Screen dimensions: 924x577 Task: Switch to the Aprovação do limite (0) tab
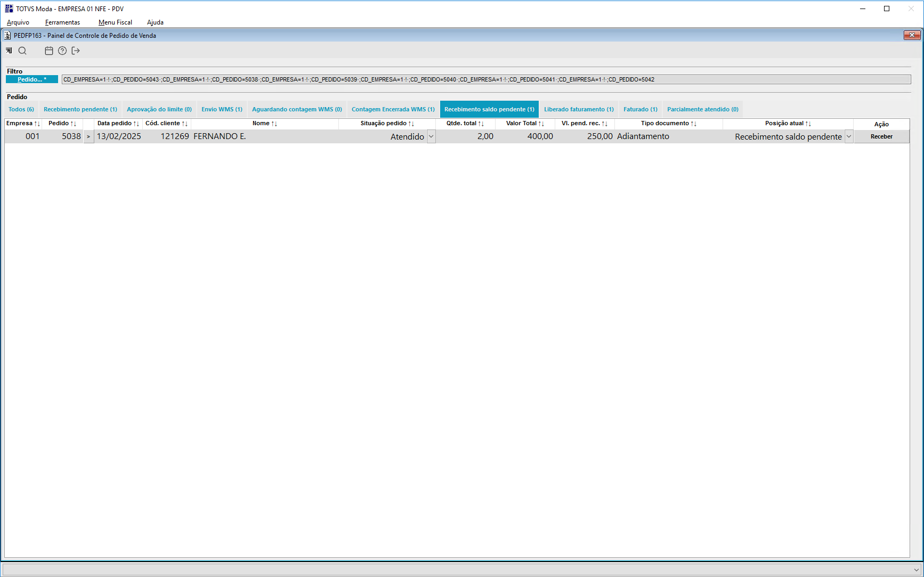159,109
